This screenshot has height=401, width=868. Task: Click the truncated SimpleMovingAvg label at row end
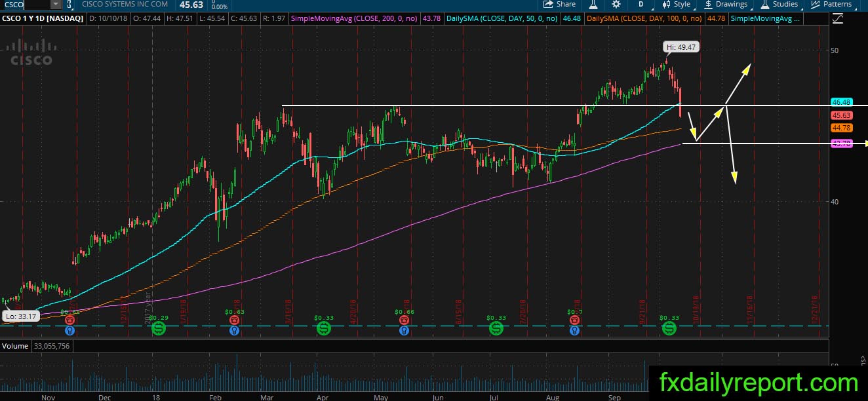(766, 18)
